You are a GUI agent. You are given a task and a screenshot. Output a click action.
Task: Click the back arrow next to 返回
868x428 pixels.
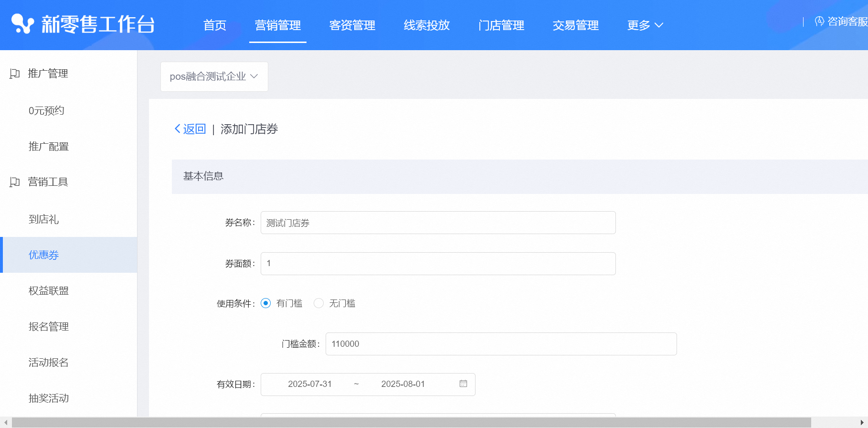(x=178, y=129)
